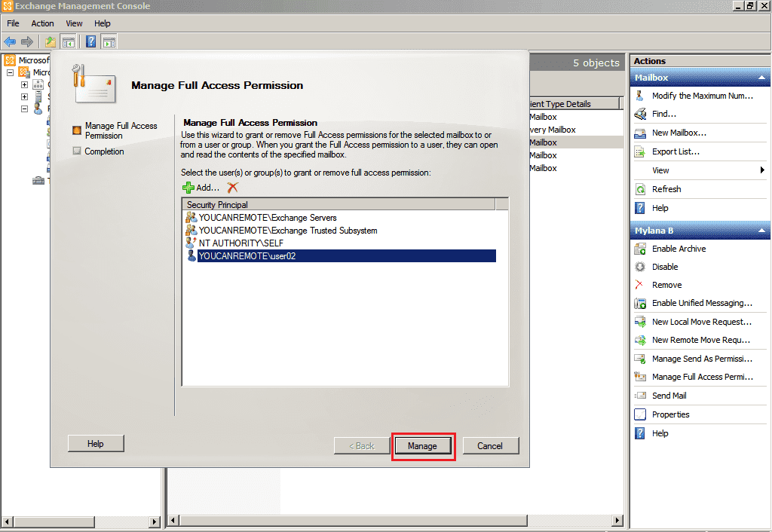
Task: Click the wizard Help button
Action: coord(96,444)
